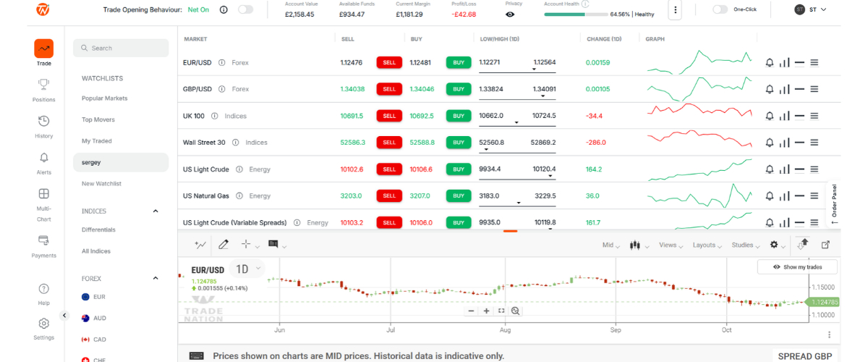The width and height of the screenshot is (868, 362).
Task: Click the chart share upload arrow icon
Action: [802, 244]
